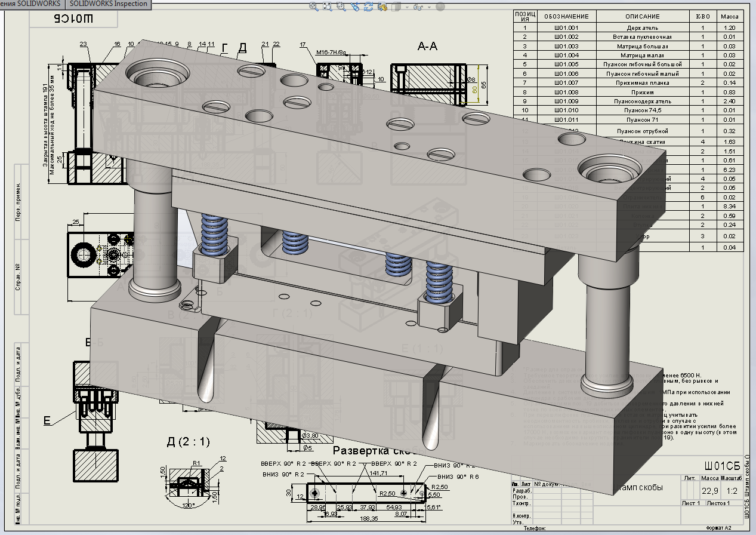
Task: Click the 'Пуансон отрубной' cell
Action: [x=643, y=131]
